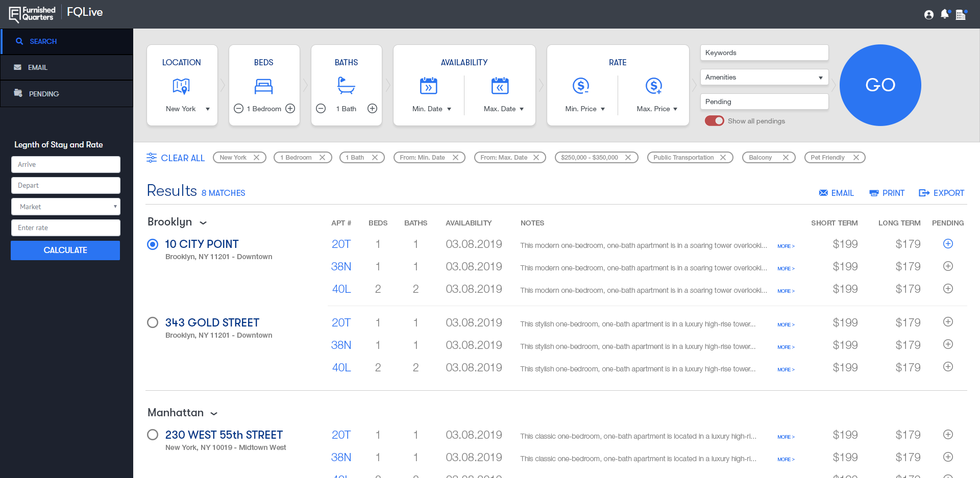980x478 pixels.
Task: Click the Pending input field
Action: click(x=764, y=102)
